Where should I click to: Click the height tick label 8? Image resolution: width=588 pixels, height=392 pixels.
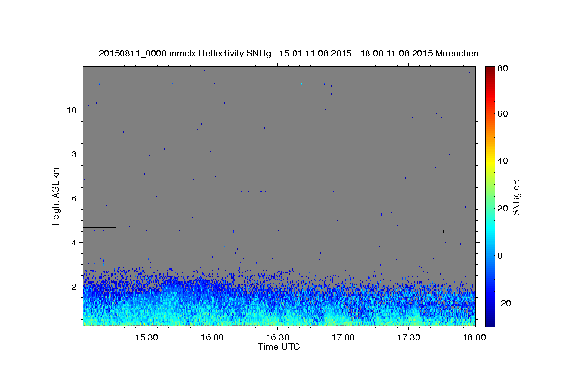pyautogui.click(x=74, y=154)
